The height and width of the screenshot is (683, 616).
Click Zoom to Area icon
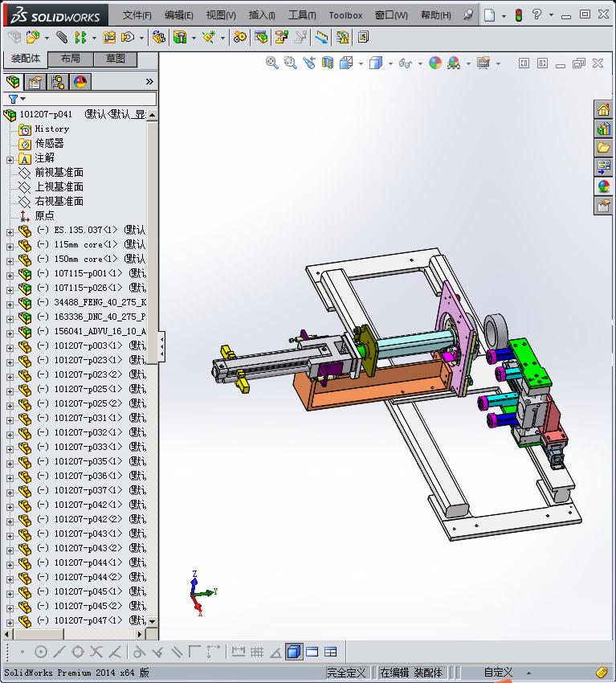tap(291, 63)
